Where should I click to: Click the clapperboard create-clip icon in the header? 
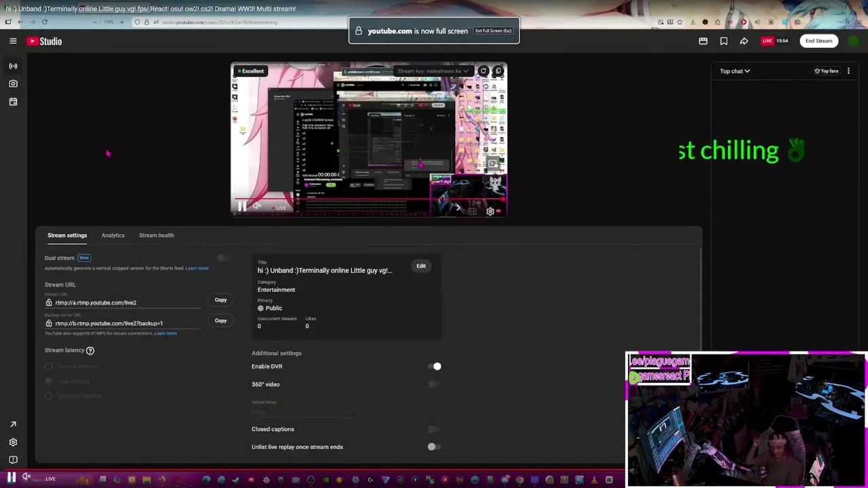703,41
